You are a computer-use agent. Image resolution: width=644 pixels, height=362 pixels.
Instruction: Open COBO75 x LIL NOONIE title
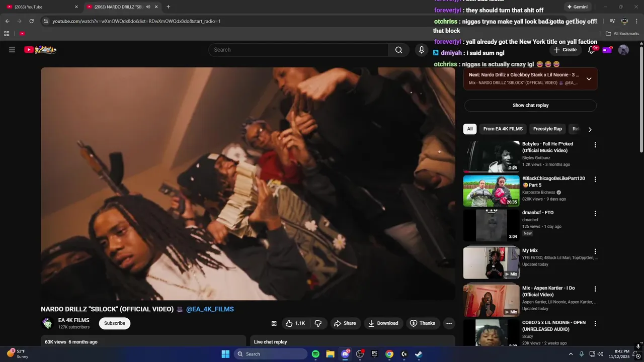click(554, 326)
